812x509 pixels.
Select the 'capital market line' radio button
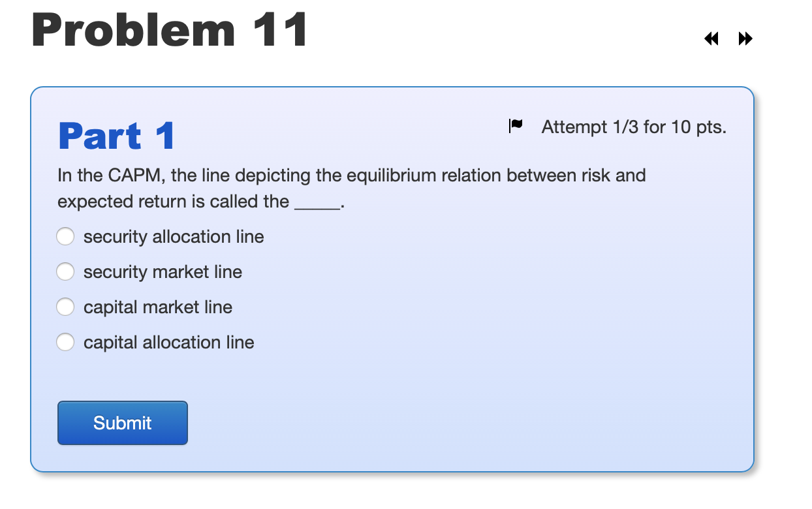65,307
